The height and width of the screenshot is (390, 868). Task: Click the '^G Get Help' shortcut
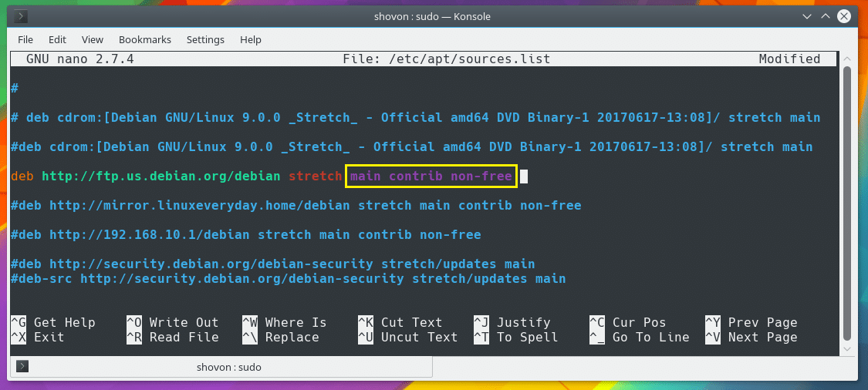coord(53,322)
